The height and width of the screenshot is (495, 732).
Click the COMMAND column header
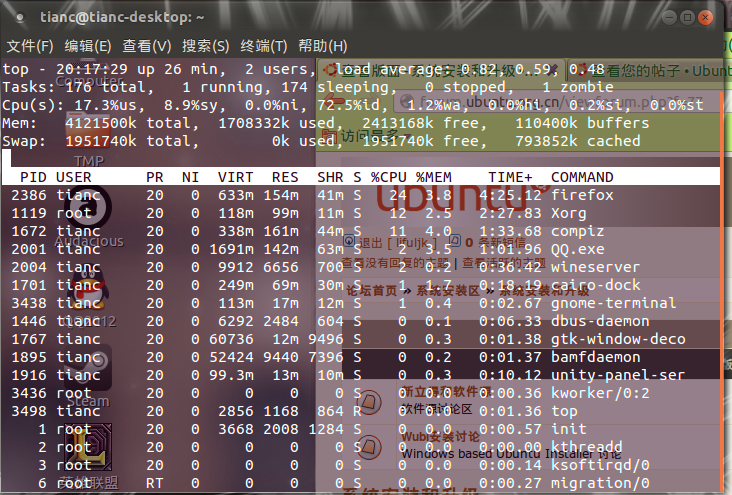tap(582, 177)
